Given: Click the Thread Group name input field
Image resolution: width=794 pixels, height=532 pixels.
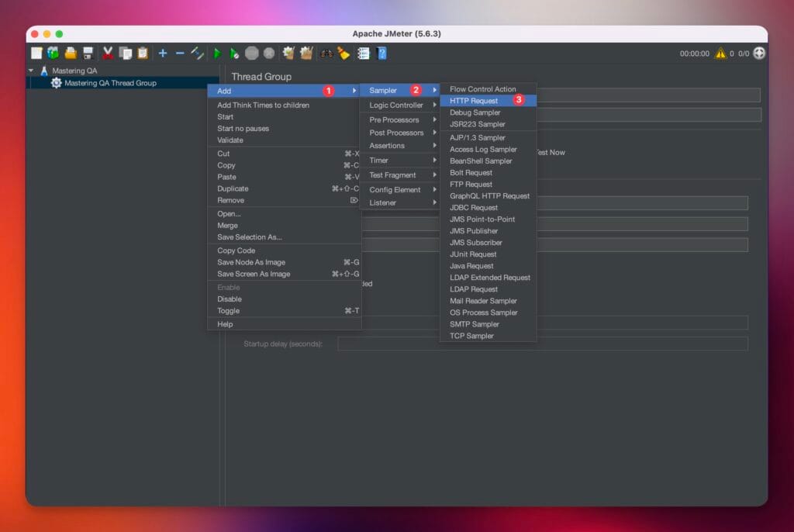Looking at the screenshot, I should [x=648, y=95].
